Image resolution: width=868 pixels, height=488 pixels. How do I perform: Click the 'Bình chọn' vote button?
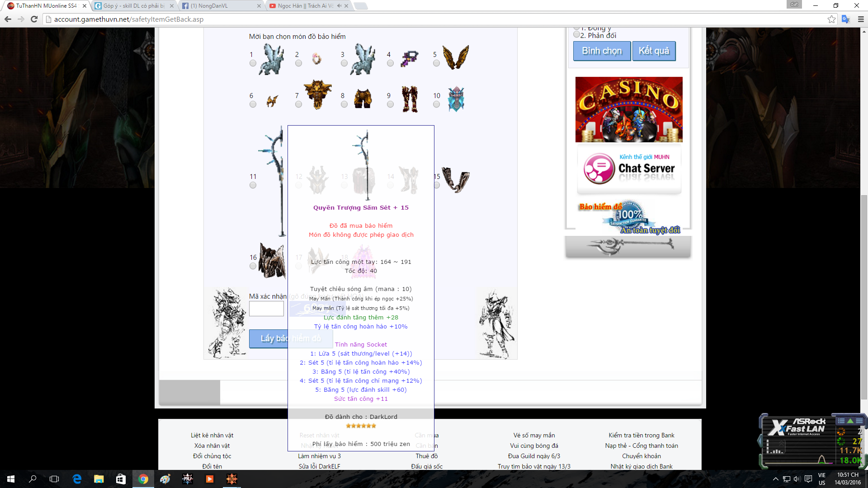602,51
